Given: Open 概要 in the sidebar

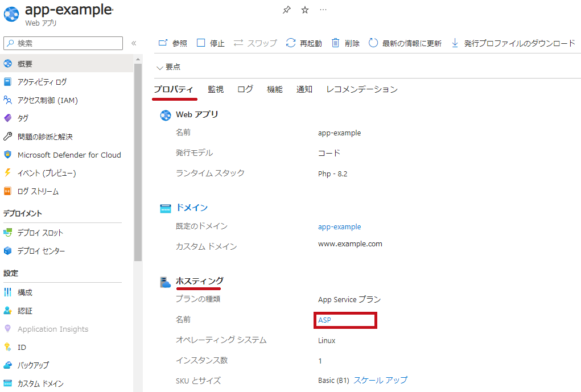Looking at the screenshot, I should 67,64.
